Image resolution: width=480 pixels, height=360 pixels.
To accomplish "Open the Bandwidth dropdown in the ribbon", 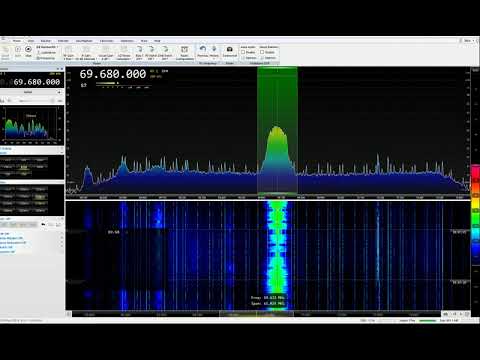I will click(47, 47).
